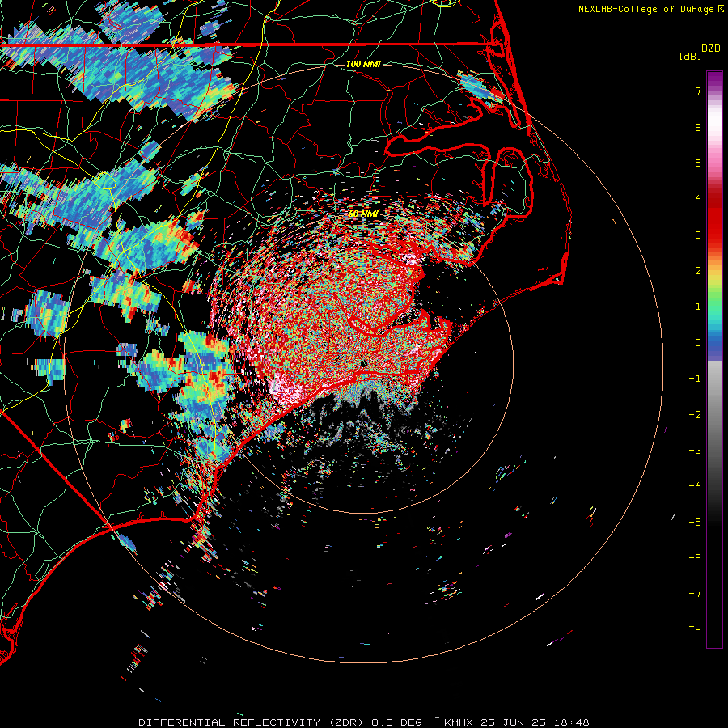Viewport: 728px width, 728px height.
Task: Click the 6 value on the color scale
Action: point(698,127)
